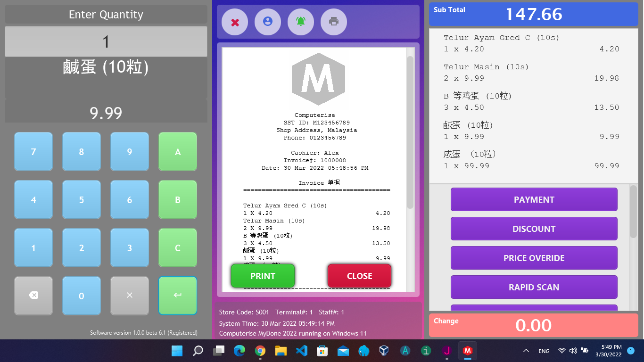
Task: Open the Wi-Fi network status icon
Action: click(x=561, y=351)
